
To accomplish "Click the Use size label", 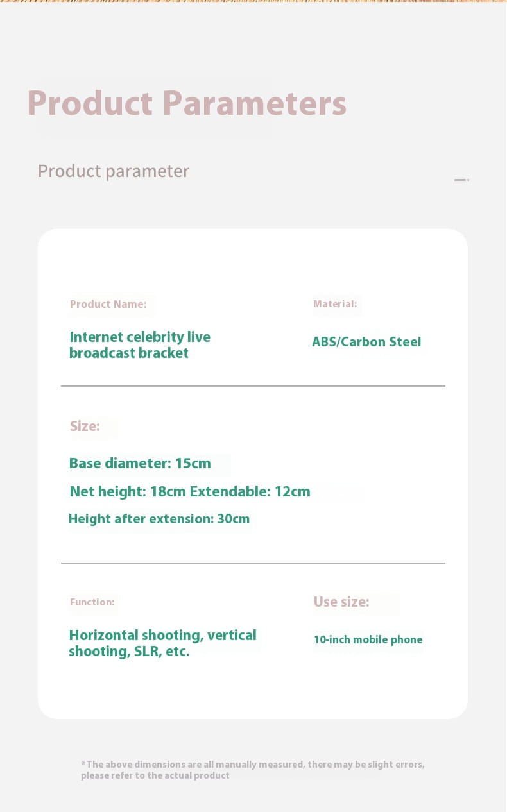I will point(341,602).
